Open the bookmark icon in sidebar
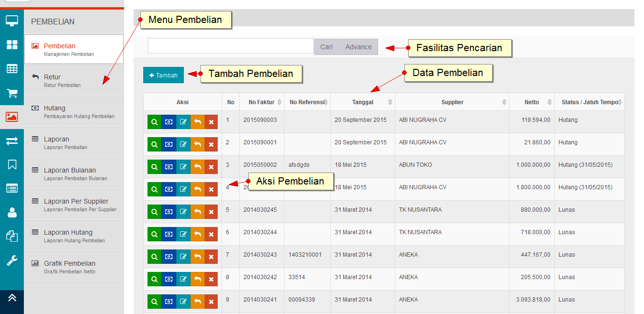Viewport: 644px width, 314px height. coord(12,165)
